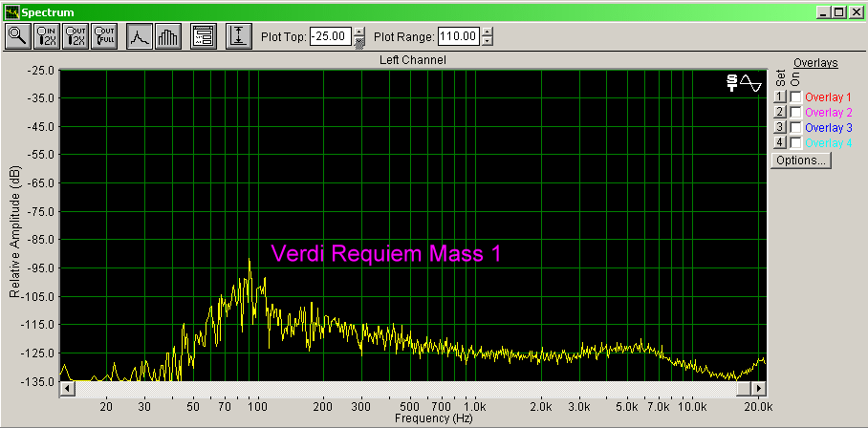
Task: Minimize the Spectrum window
Action: pos(824,12)
